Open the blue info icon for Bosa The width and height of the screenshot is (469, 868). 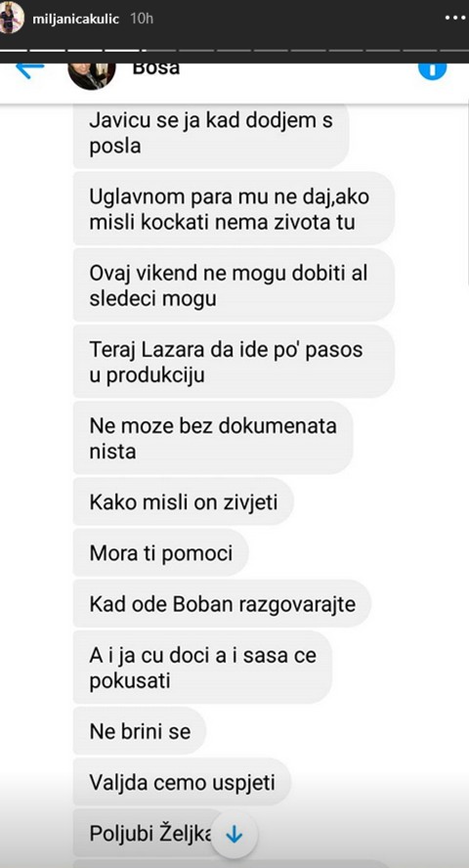(432, 71)
